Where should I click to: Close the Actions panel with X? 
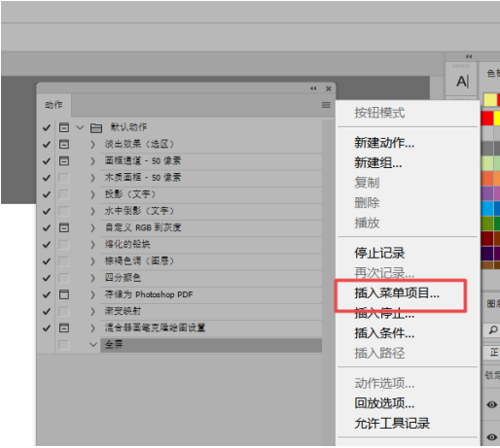pos(329,88)
